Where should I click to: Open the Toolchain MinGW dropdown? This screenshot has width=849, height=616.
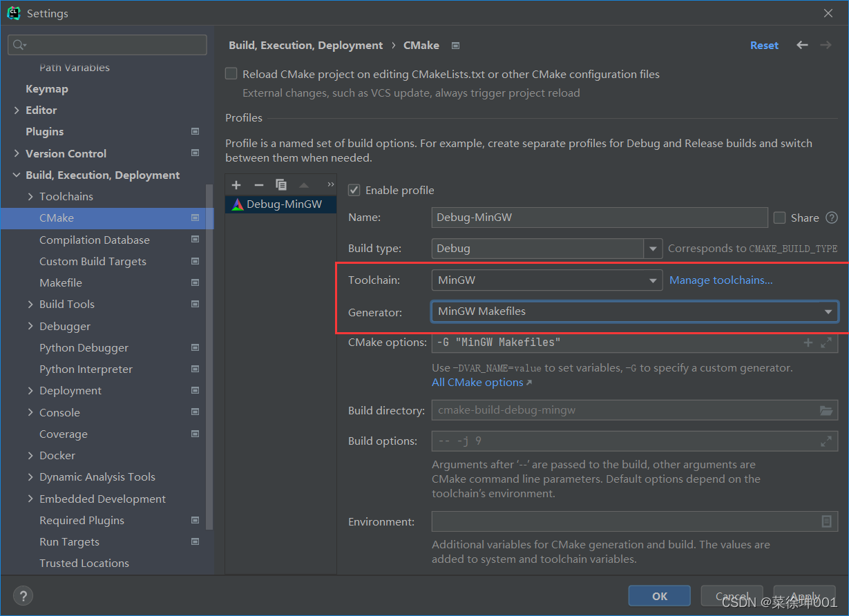(546, 280)
